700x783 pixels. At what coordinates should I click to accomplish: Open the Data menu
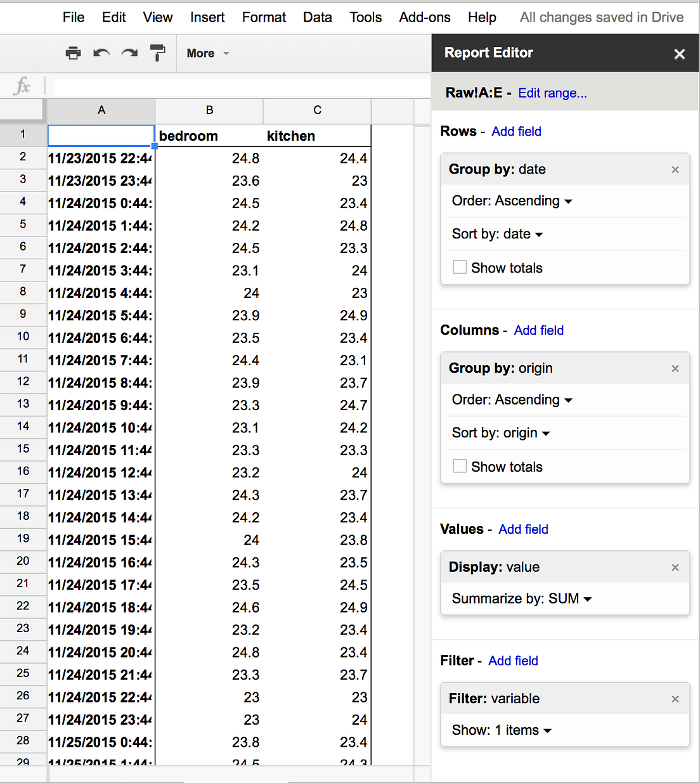point(318,17)
